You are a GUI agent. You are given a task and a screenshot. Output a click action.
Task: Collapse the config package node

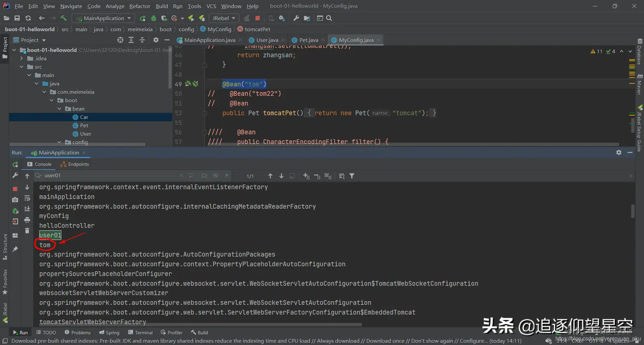click(x=60, y=142)
